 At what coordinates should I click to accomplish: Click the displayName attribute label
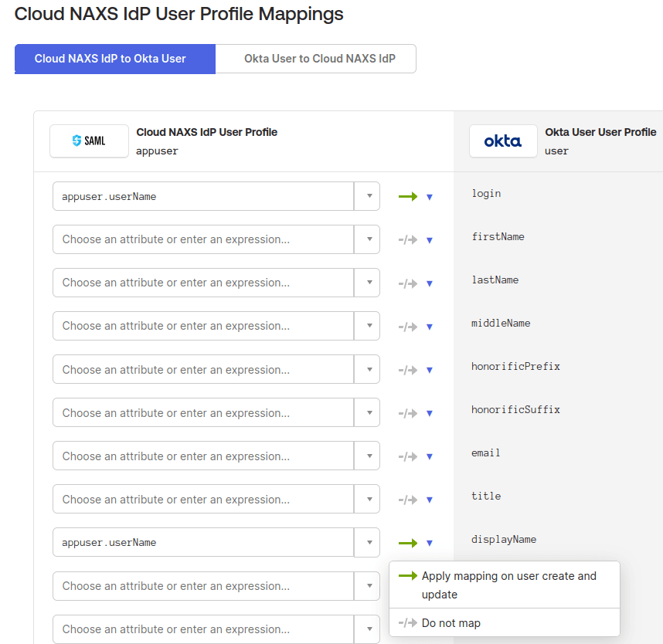coord(504,539)
